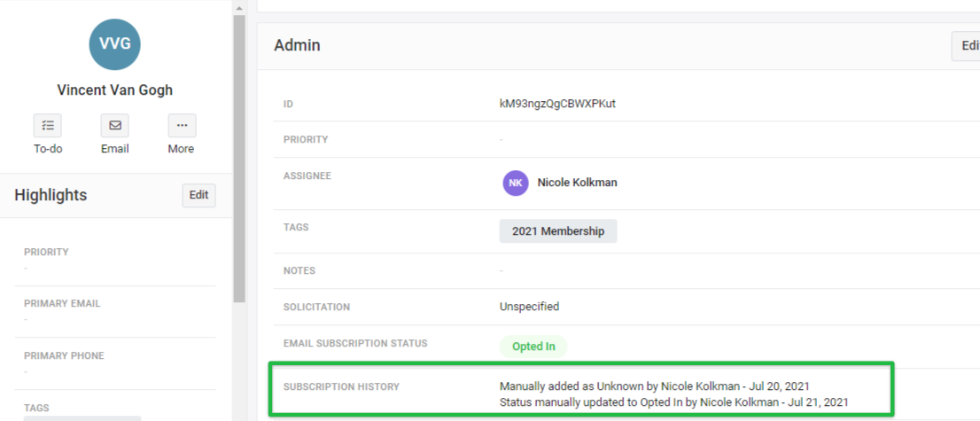Click the Manually added as Unknown entry

655,386
